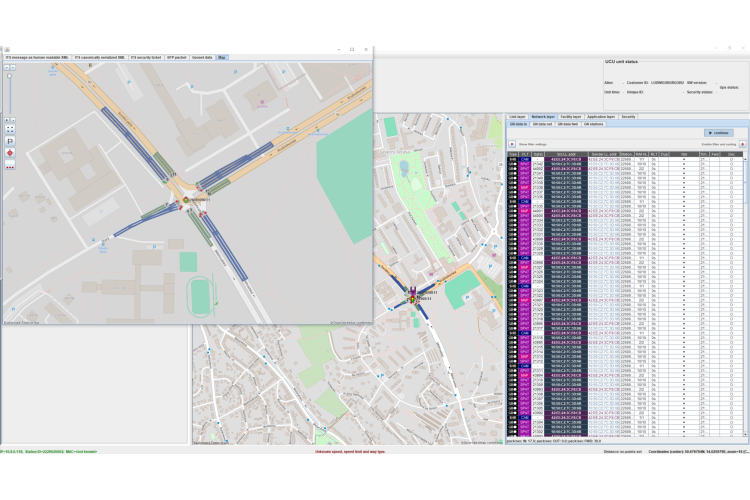Click the pack/sec statistics line below the table
Image resolution: width=750 pixels, height=500 pixels.
554,441
